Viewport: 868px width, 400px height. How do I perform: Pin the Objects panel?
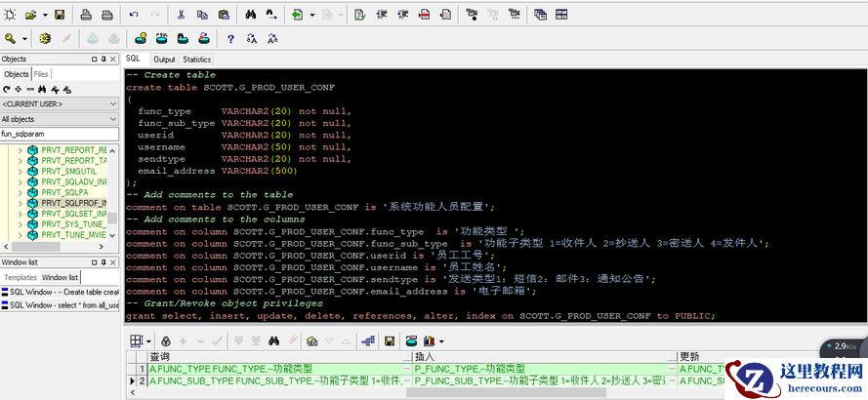103,60
